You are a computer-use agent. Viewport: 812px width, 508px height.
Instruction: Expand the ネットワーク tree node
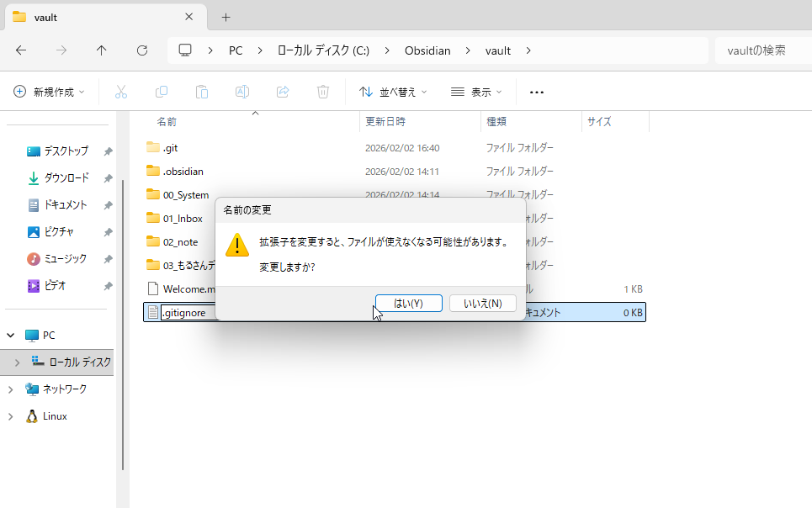pyautogui.click(x=10, y=389)
